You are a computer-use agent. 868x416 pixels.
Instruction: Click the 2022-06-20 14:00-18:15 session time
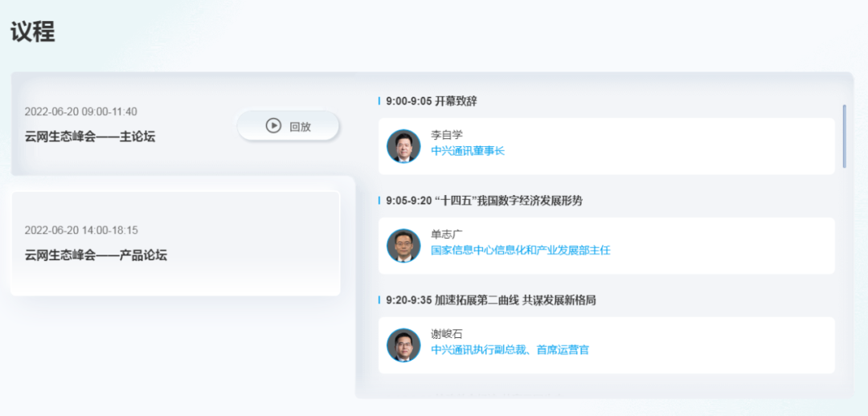pyautogui.click(x=81, y=230)
